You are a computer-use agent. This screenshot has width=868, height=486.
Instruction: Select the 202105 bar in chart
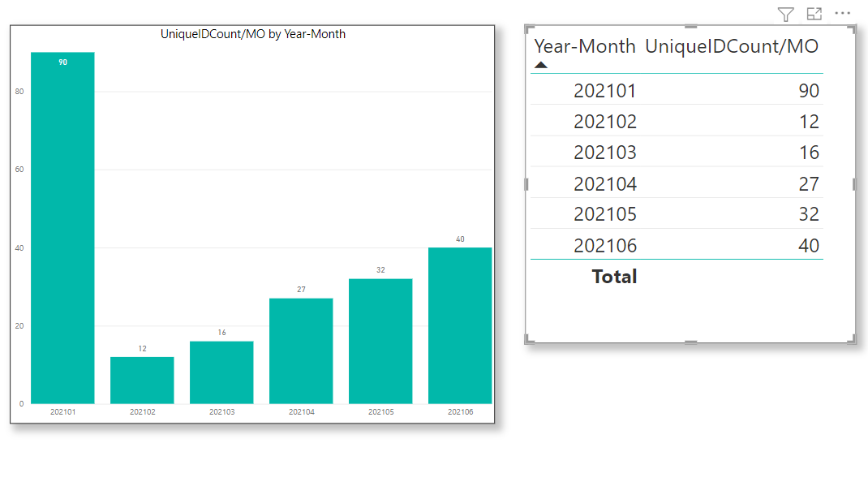(380, 341)
